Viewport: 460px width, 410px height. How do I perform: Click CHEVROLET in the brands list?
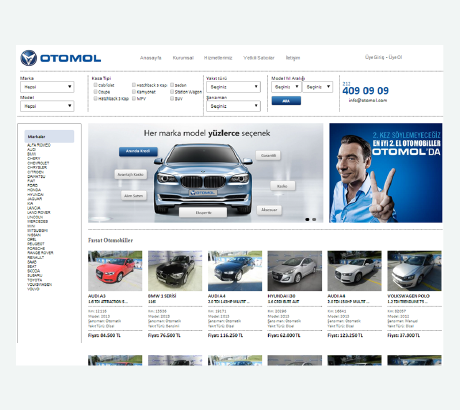[x=38, y=163]
